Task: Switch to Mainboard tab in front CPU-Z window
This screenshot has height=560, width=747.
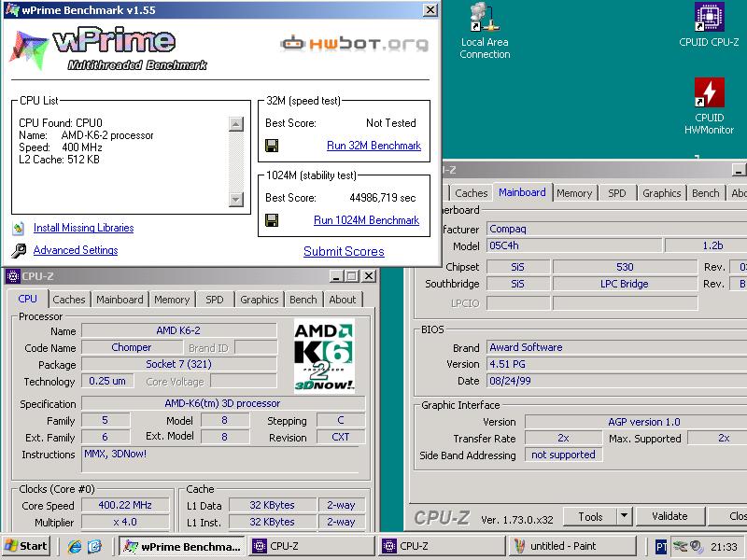Action: pos(120,300)
